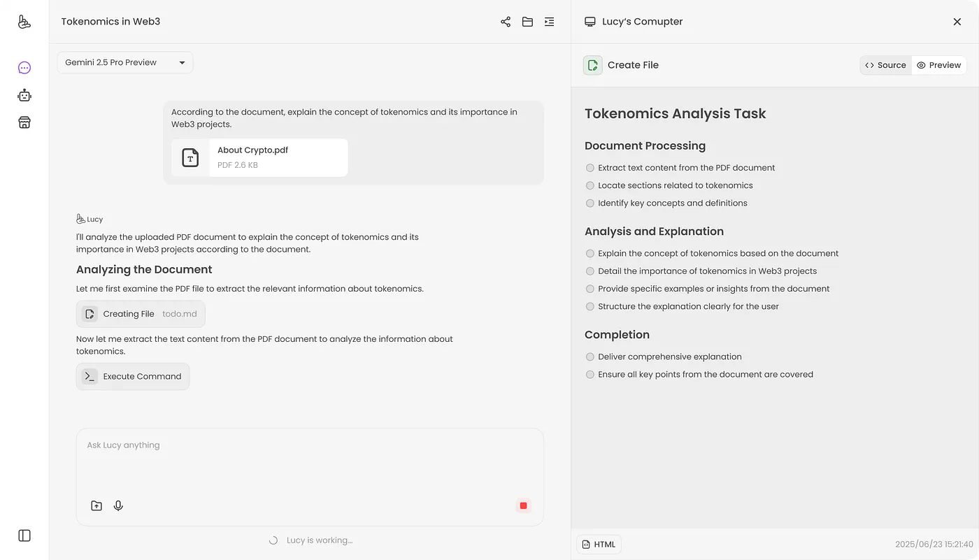Click the 'Tokenomics in Web3' chat title
979x560 pixels.
pyautogui.click(x=110, y=22)
